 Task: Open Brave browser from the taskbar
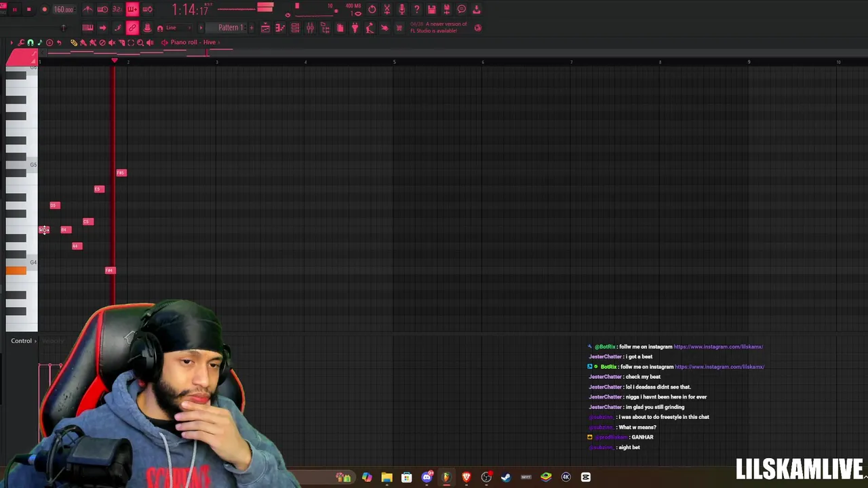[467, 477]
